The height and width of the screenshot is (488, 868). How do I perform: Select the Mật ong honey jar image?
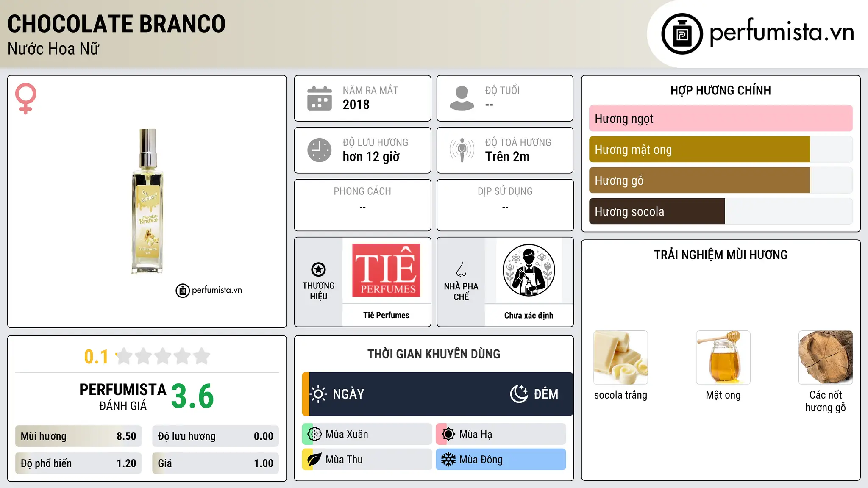coord(723,358)
